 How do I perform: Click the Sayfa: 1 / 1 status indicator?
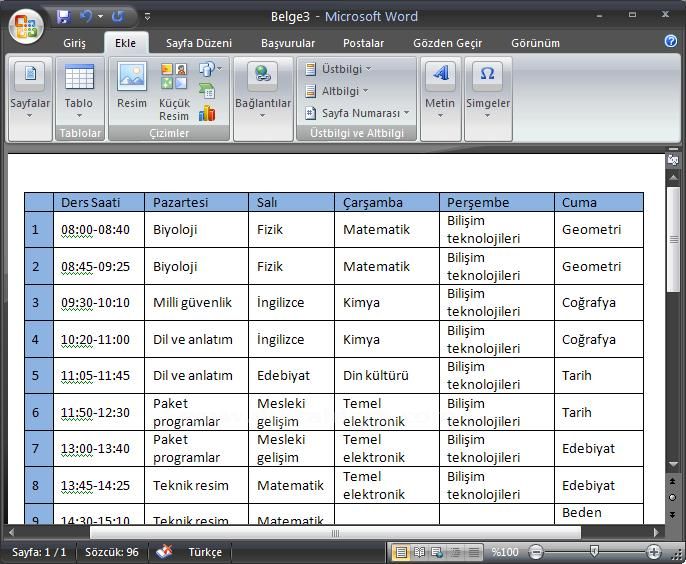[39, 552]
